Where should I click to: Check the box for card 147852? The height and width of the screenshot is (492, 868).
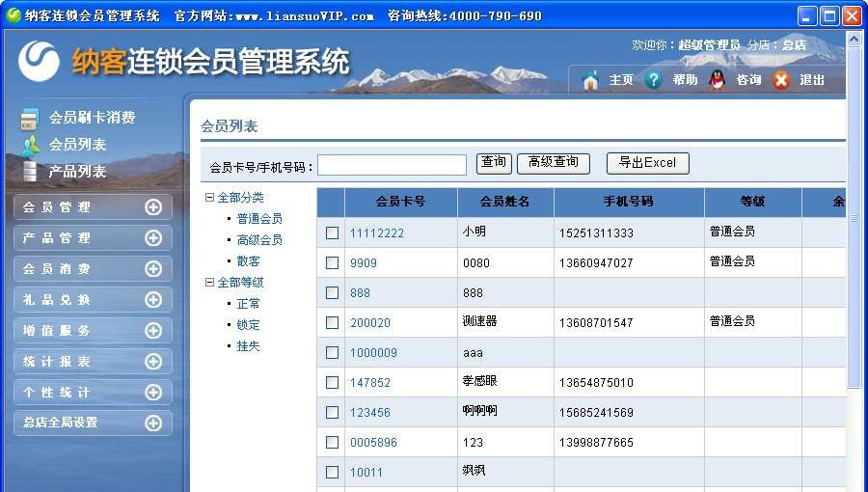(x=332, y=382)
